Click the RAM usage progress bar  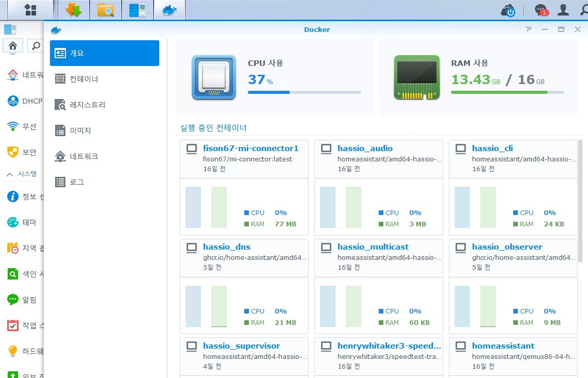click(508, 92)
